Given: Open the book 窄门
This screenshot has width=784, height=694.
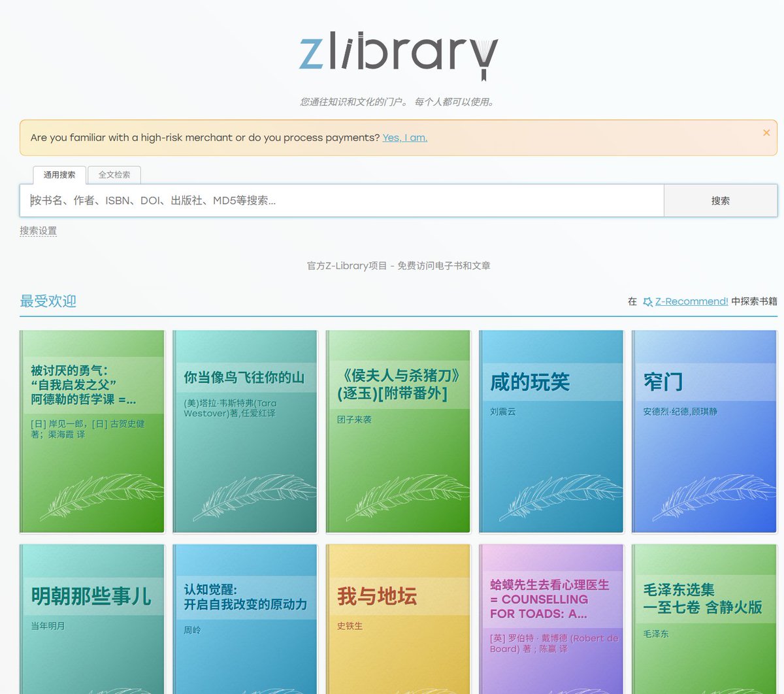Looking at the screenshot, I should tap(704, 431).
